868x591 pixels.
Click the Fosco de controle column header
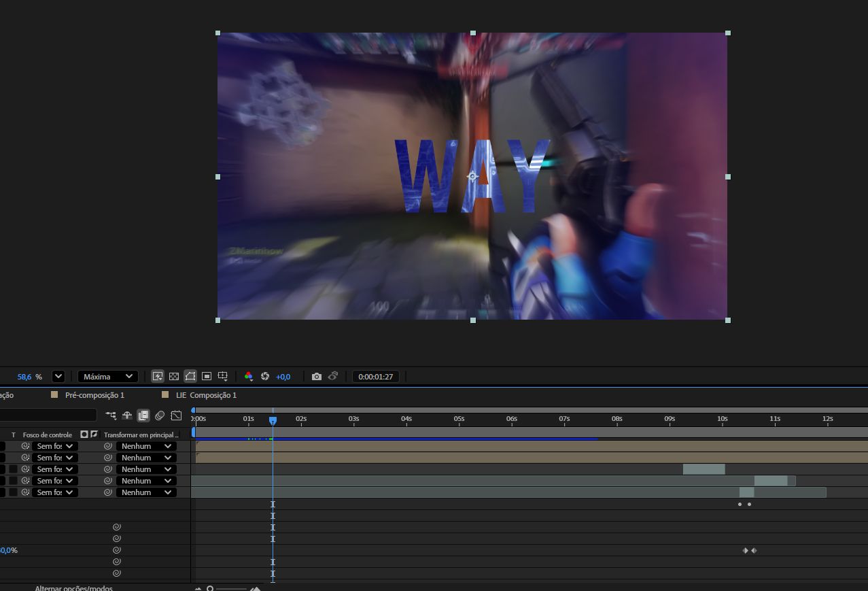tap(48, 435)
